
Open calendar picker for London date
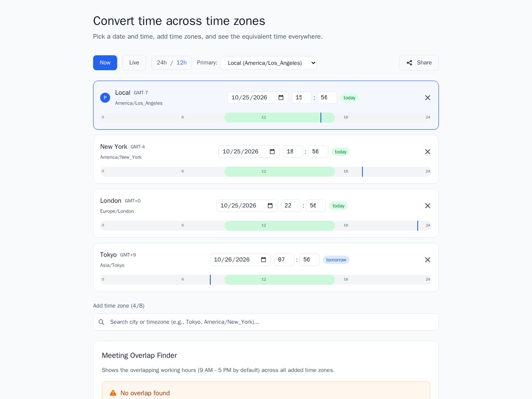coord(270,206)
